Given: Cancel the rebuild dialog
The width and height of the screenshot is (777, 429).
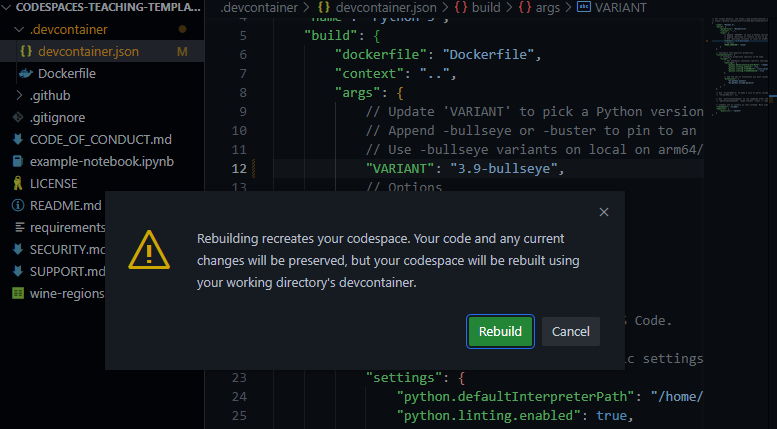Looking at the screenshot, I should pos(571,331).
